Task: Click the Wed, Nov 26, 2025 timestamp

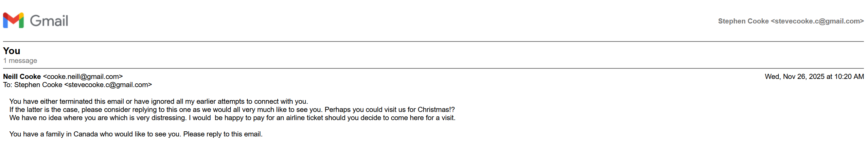Action: click(814, 77)
